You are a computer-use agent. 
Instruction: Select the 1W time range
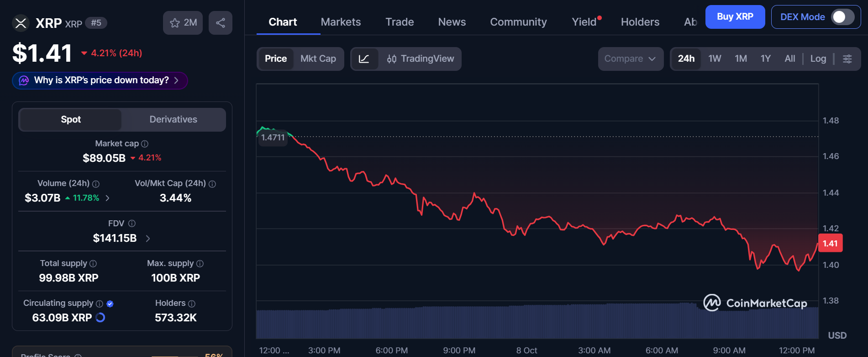pos(715,59)
